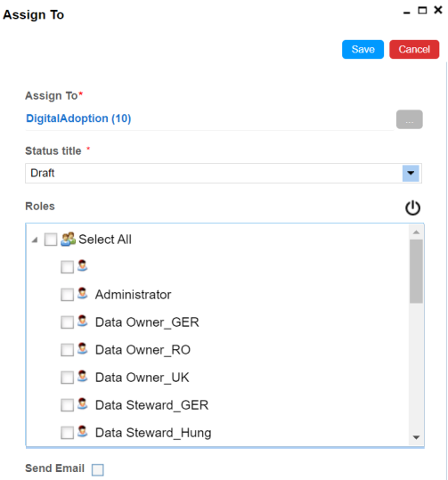448x480 pixels.
Task: Check the Select All checkbox
Action: (51, 240)
